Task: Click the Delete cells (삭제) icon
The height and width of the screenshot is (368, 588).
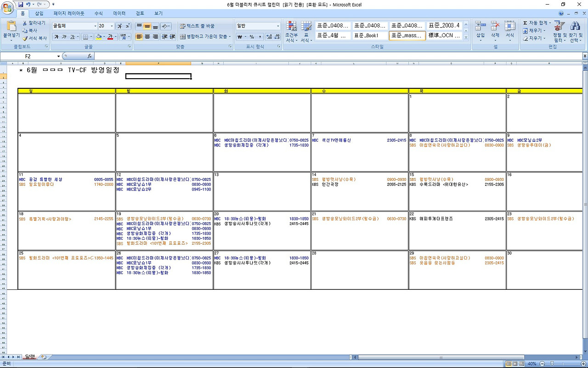Action: [x=495, y=30]
